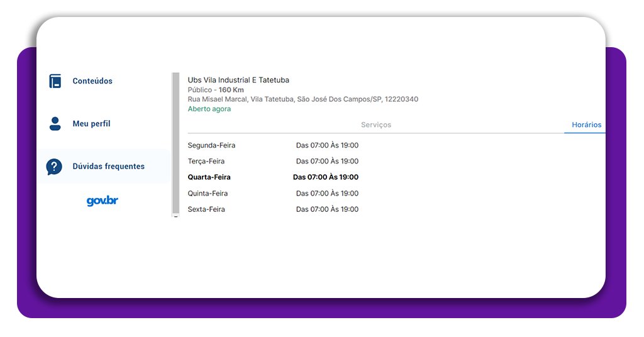Click the scrollbar down arrow
Viewport: 644px width, 337px height.
click(x=176, y=216)
